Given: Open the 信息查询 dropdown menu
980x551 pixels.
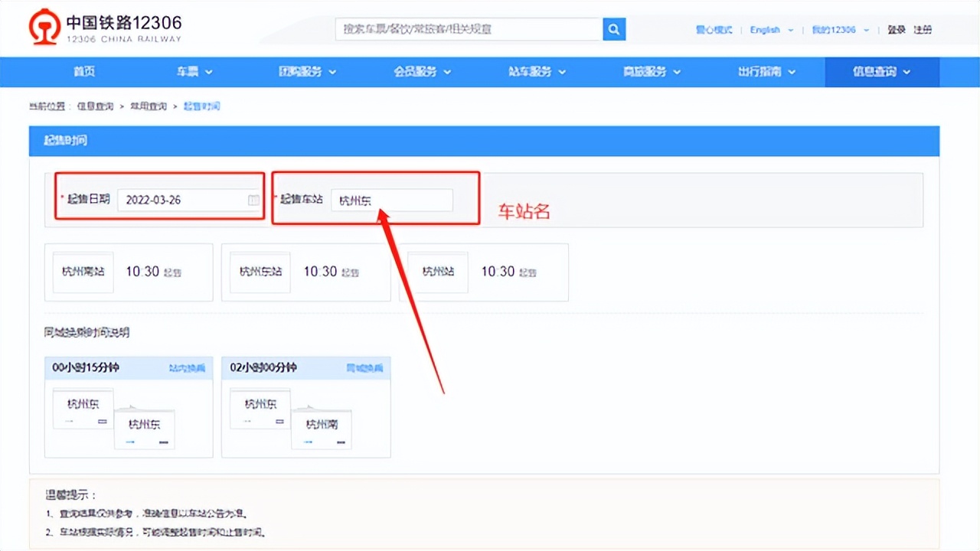Looking at the screenshot, I should click(x=881, y=71).
